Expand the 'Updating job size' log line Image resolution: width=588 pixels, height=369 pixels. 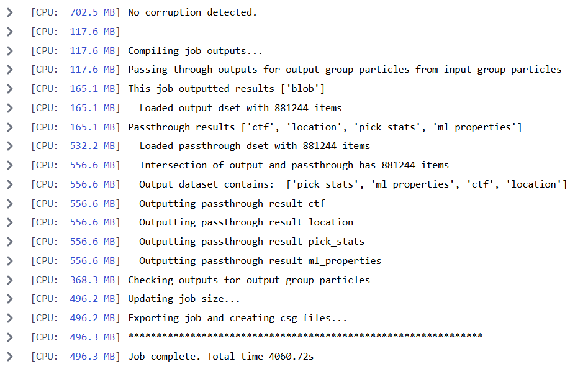(x=10, y=299)
